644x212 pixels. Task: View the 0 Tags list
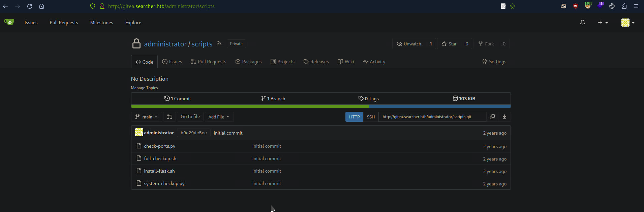[x=368, y=99]
